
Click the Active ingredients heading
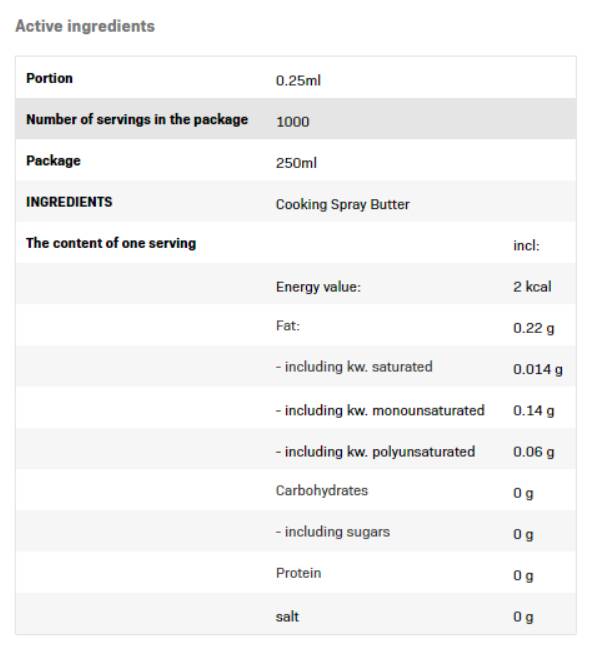[85, 26]
